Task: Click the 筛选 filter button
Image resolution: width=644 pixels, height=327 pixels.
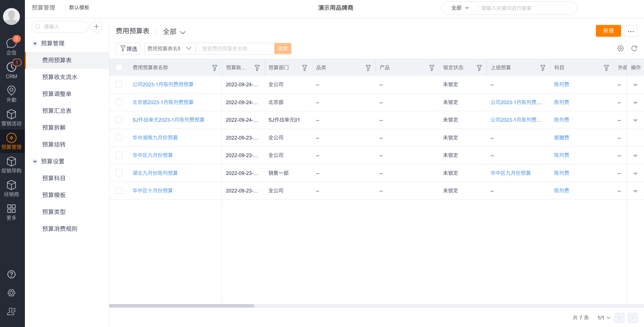Action: click(x=129, y=49)
